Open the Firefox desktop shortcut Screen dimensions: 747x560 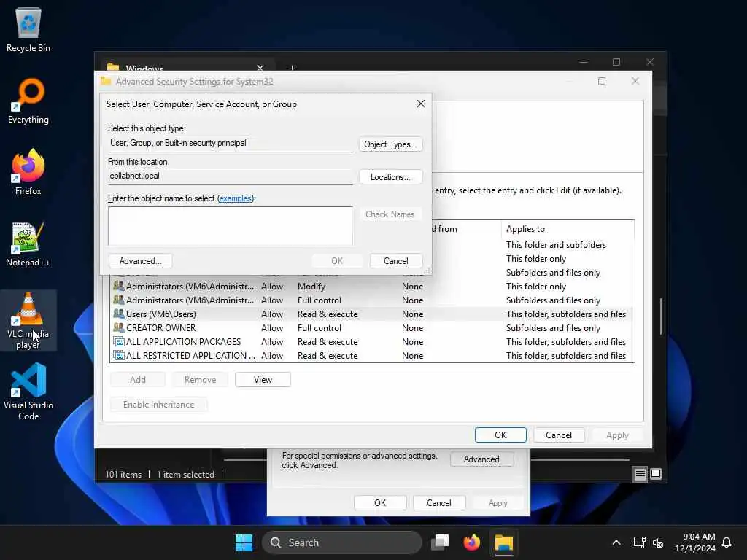tap(28, 172)
